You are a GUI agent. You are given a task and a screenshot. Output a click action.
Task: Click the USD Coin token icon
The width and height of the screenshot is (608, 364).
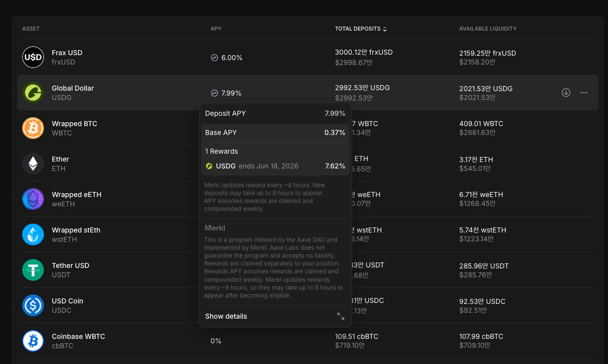[33, 305]
